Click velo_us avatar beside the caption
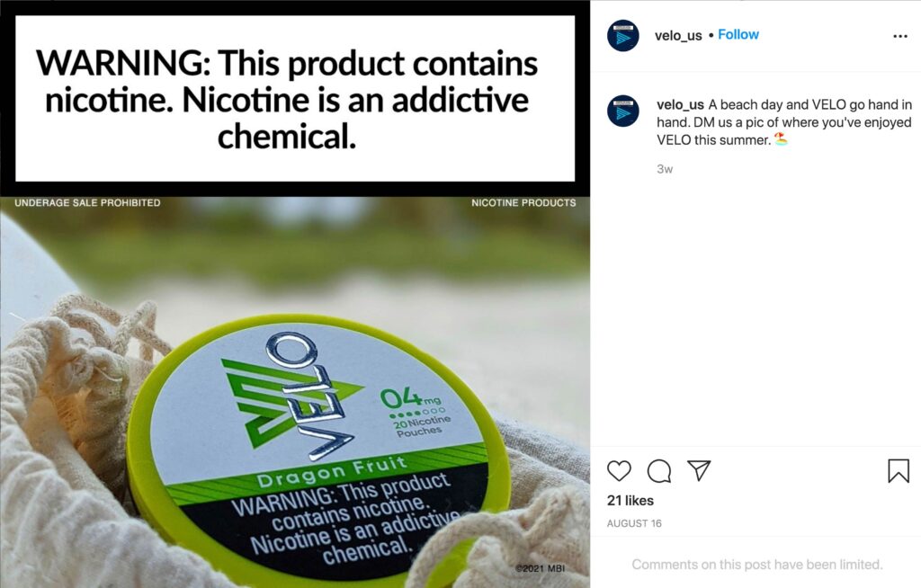This screenshot has width=921, height=588. click(x=622, y=111)
